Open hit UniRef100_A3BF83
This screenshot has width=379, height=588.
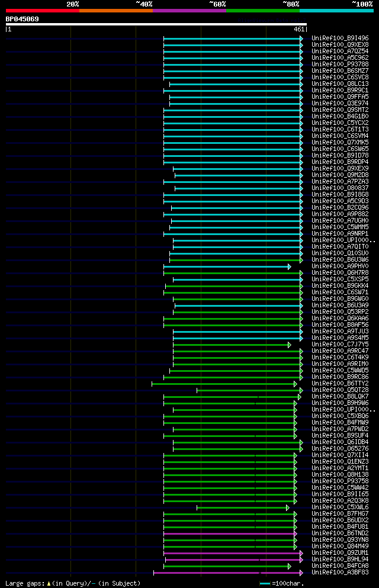coord(340,572)
